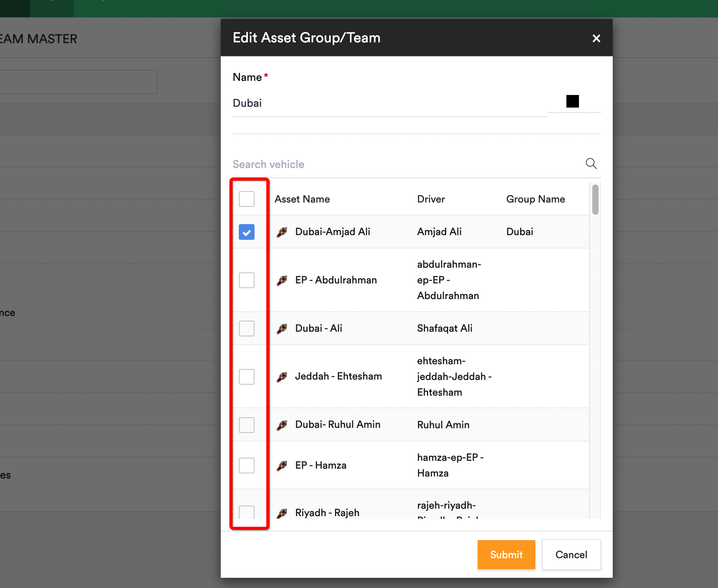Click the vehicle icon beside Dubai- Ruhul Amin
The image size is (718, 588).
[282, 425]
